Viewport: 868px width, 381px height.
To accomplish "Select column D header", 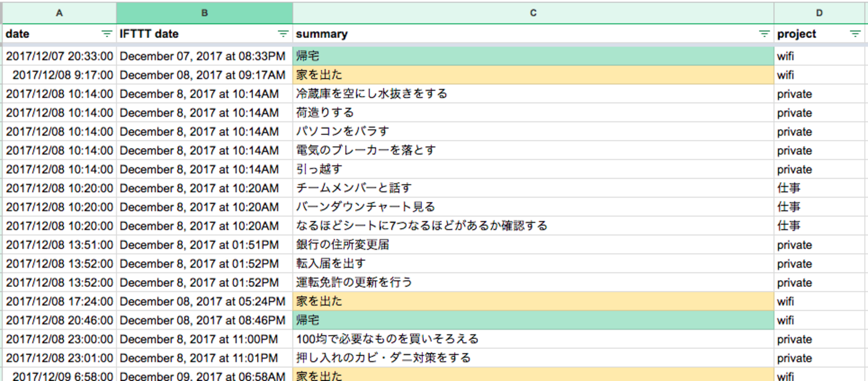I will [821, 13].
